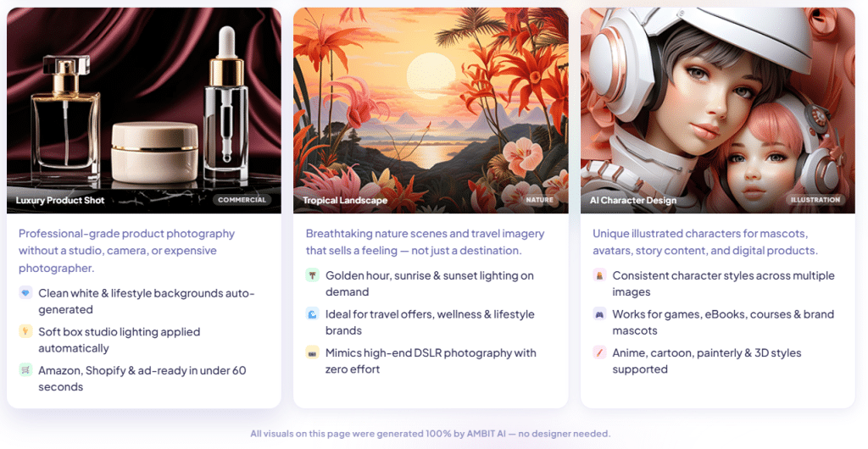This screenshot has height=449, width=868.
Task: Click the camera icon beside DSLR photography
Action: (x=313, y=352)
